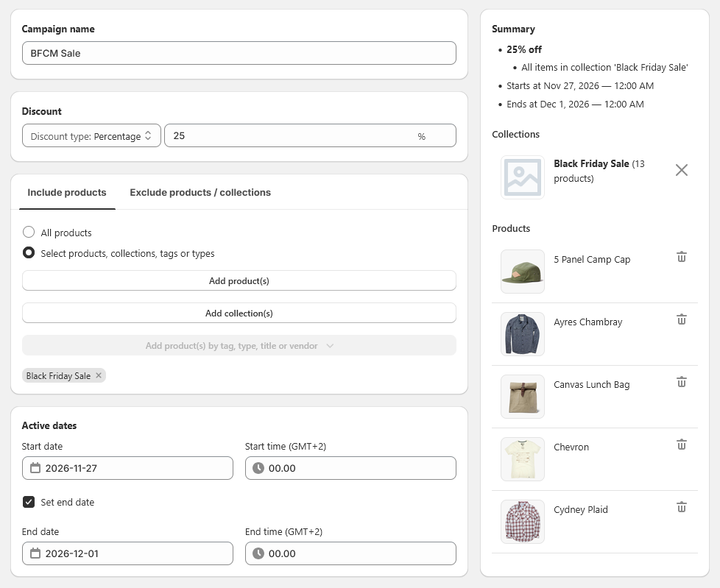Click the 'Ayres Chambray' product name
This screenshot has height=588, width=720.
point(587,322)
